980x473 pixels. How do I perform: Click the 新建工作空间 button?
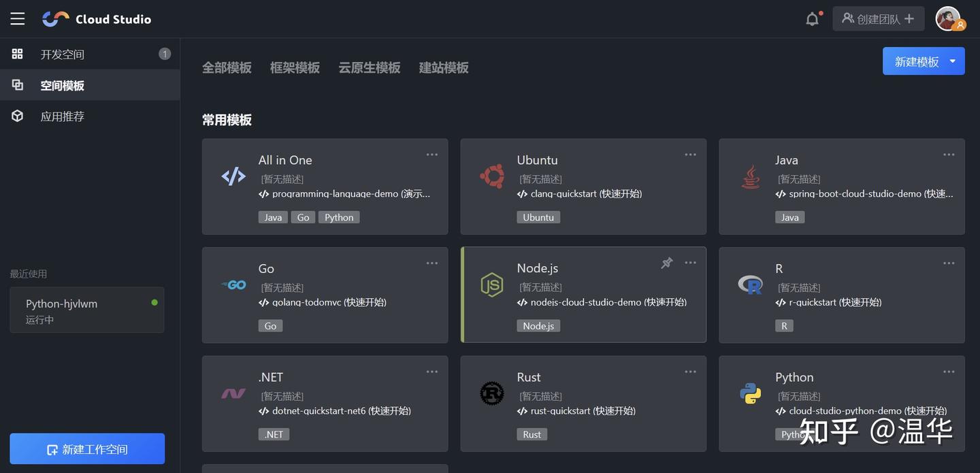pyautogui.click(x=87, y=449)
